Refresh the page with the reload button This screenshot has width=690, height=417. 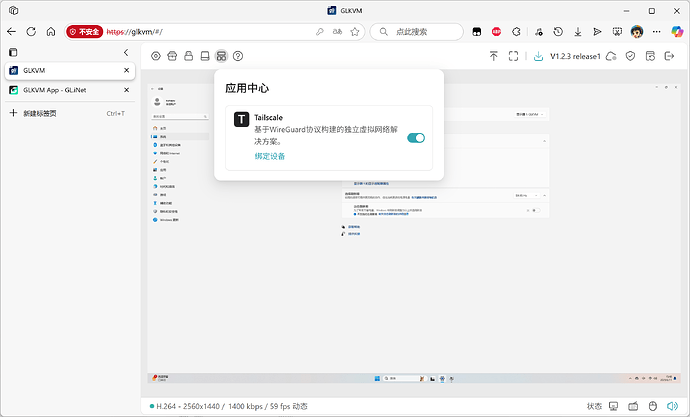click(x=32, y=32)
